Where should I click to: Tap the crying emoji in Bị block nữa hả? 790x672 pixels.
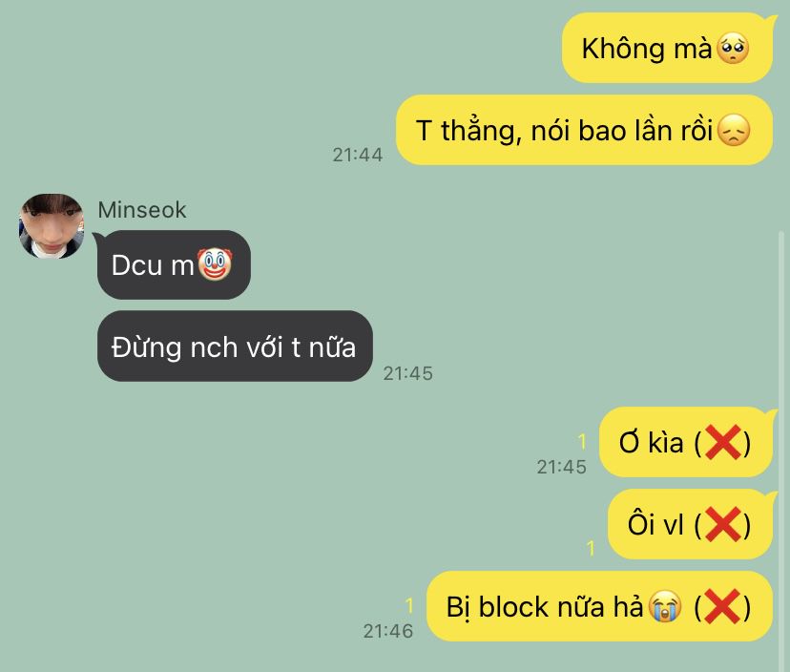665,606
